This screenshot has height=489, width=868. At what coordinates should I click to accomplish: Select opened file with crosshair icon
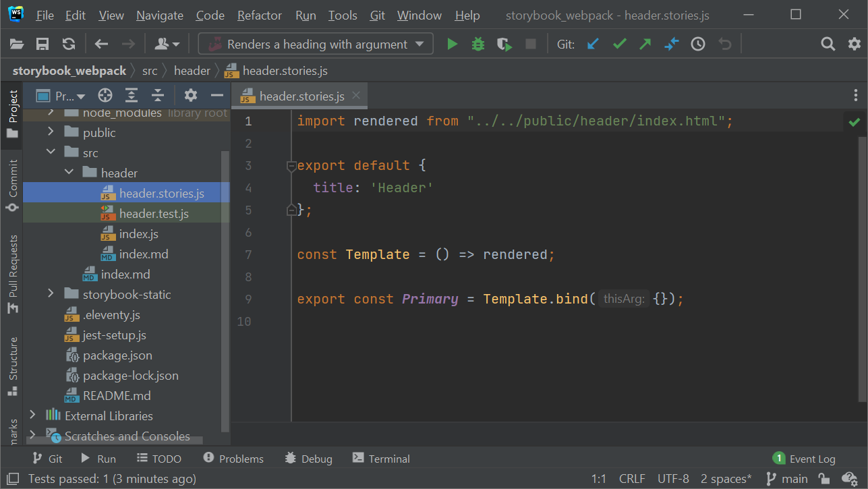pyautogui.click(x=105, y=96)
